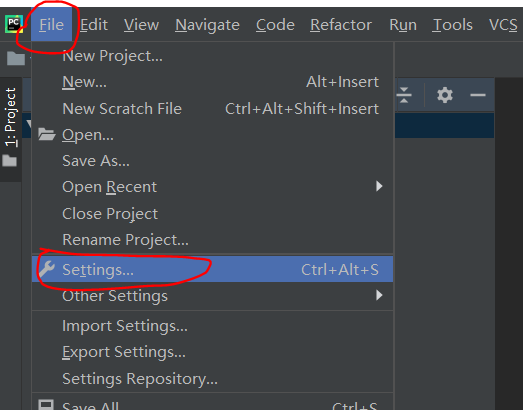Toggle the project tree root arrow
The image size is (523, 410).
29,124
